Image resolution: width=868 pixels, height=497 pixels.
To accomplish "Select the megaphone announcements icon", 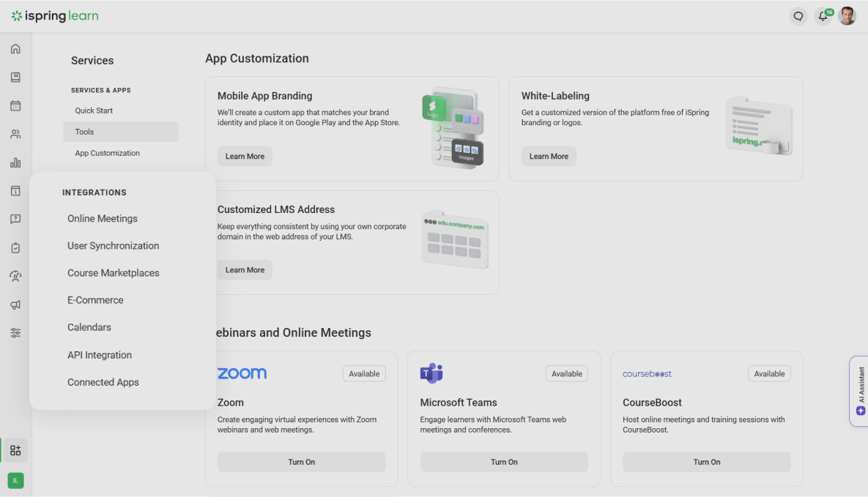I will click(15, 304).
